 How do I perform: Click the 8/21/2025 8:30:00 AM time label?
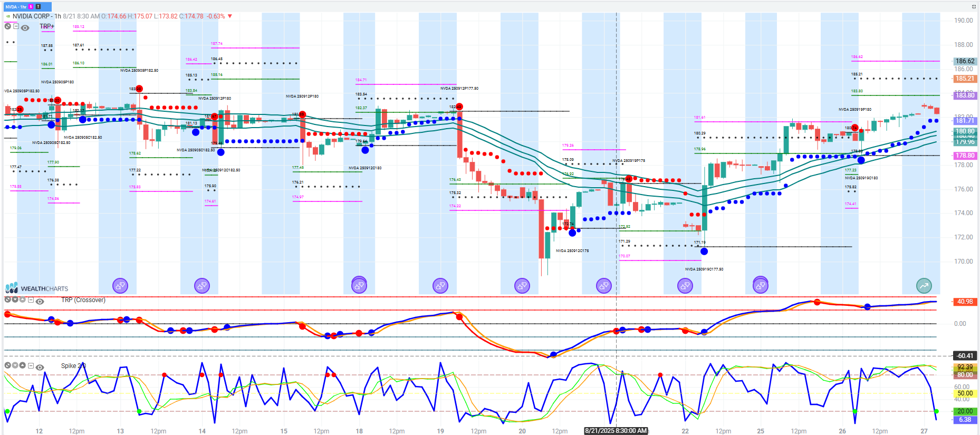click(x=616, y=431)
